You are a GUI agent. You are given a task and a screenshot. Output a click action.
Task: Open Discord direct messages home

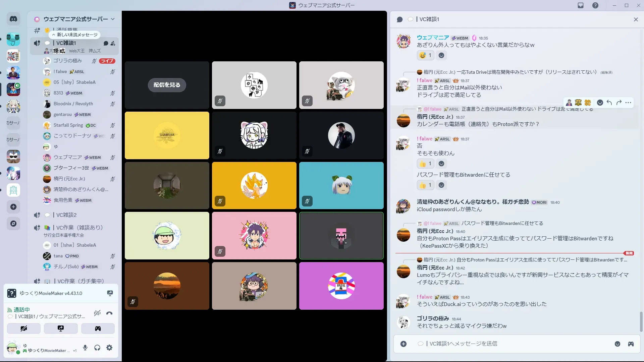point(13,19)
